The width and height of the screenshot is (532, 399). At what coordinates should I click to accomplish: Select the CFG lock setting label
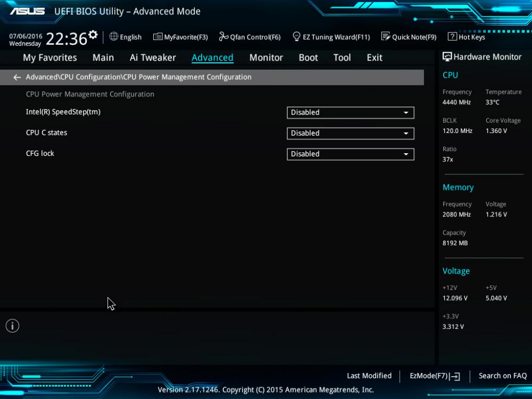[40, 153]
